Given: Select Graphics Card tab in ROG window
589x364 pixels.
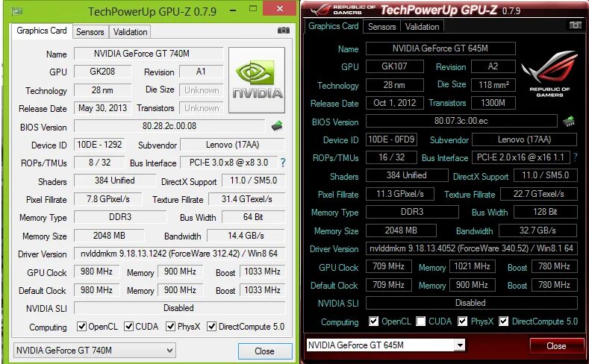Looking at the screenshot, I should [x=334, y=26].
